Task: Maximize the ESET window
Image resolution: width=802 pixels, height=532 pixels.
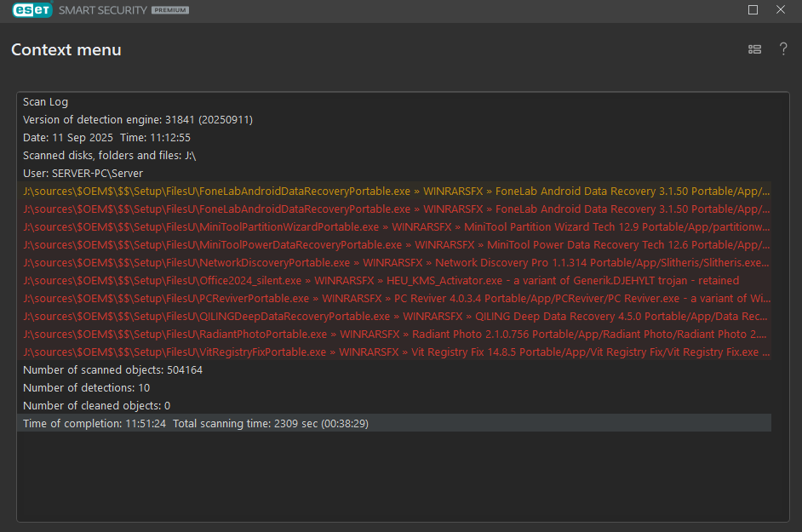Action: pyautogui.click(x=753, y=9)
